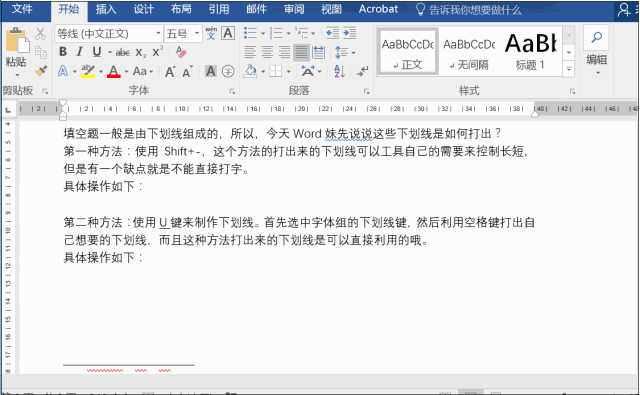Apply bulleted list
The width and height of the screenshot is (640, 395).
pos(250,33)
